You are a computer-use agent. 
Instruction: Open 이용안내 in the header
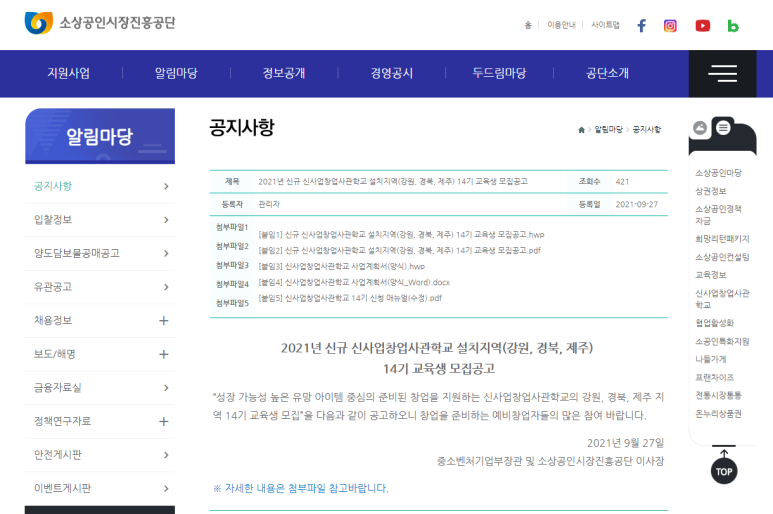561,25
